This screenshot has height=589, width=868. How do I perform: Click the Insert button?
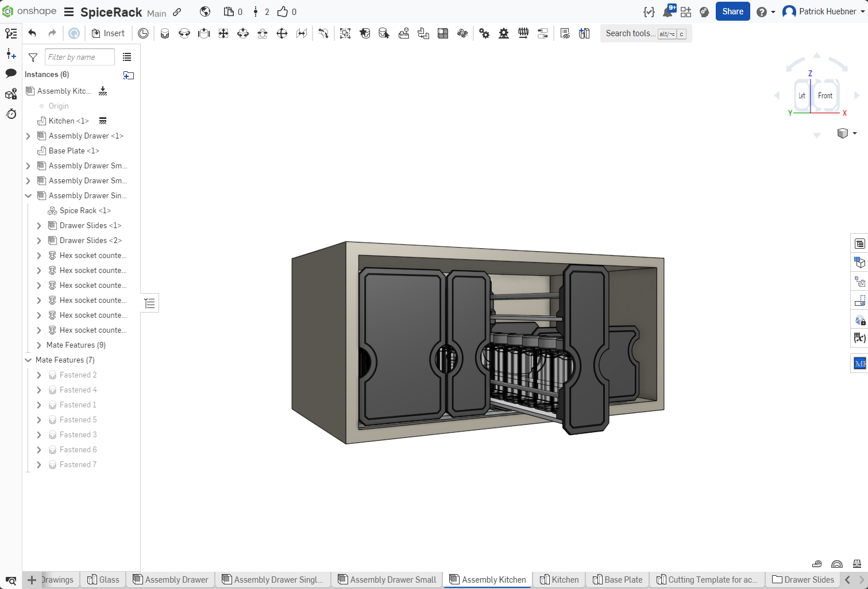point(108,33)
